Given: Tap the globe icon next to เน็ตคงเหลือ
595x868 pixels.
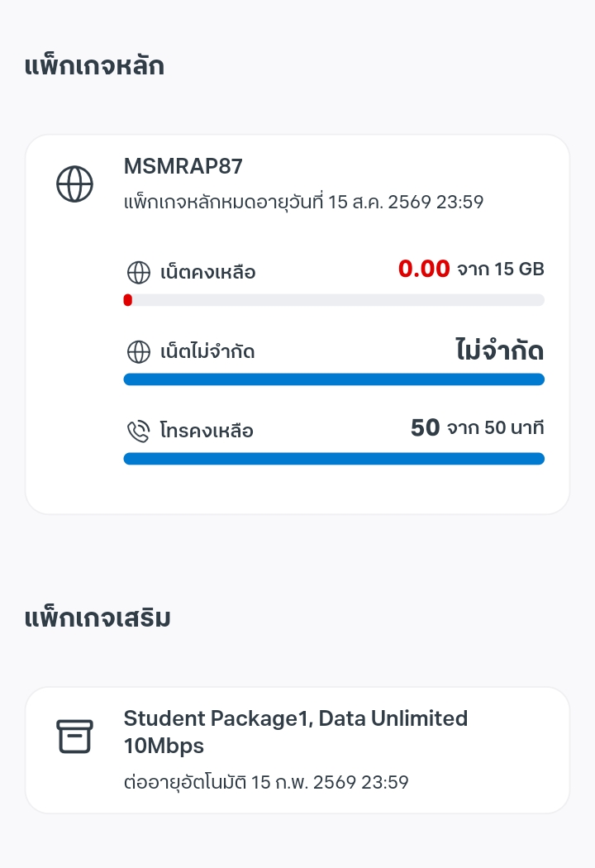Looking at the screenshot, I should (x=138, y=272).
